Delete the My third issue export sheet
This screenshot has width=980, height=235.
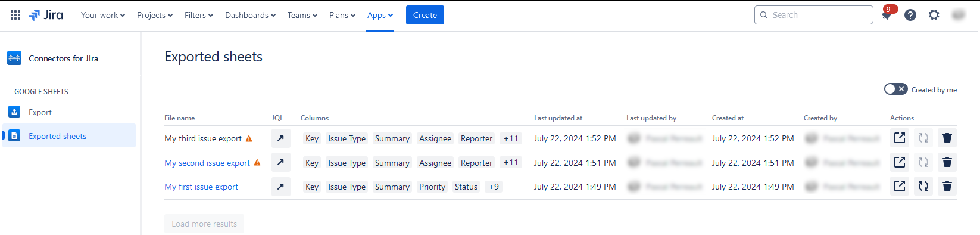(x=947, y=138)
